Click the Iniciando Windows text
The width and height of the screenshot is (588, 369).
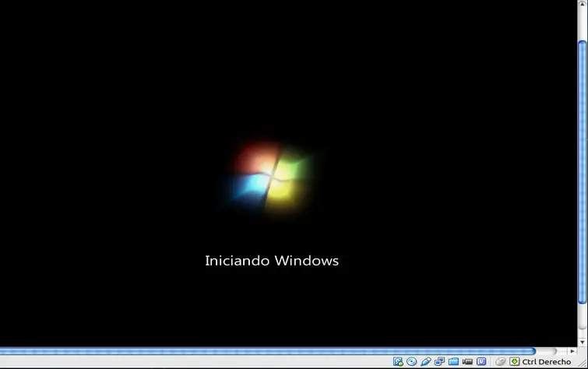pos(272,261)
